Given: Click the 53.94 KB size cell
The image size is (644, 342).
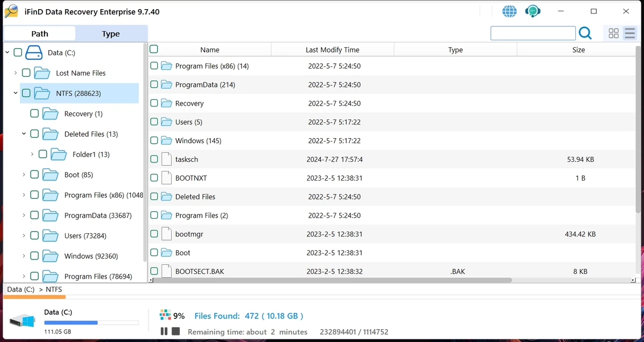Looking at the screenshot, I should click(x=580, y=159).
